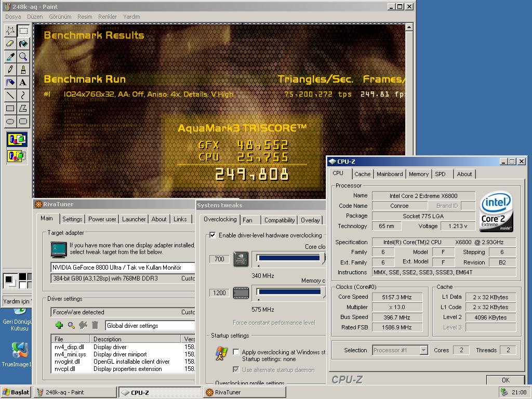This screenshot has width=532, height=399.
Task: Click the trash delete icon in RivaTuner driver settings
Action: pyautogui.click(x=95, y=325)
